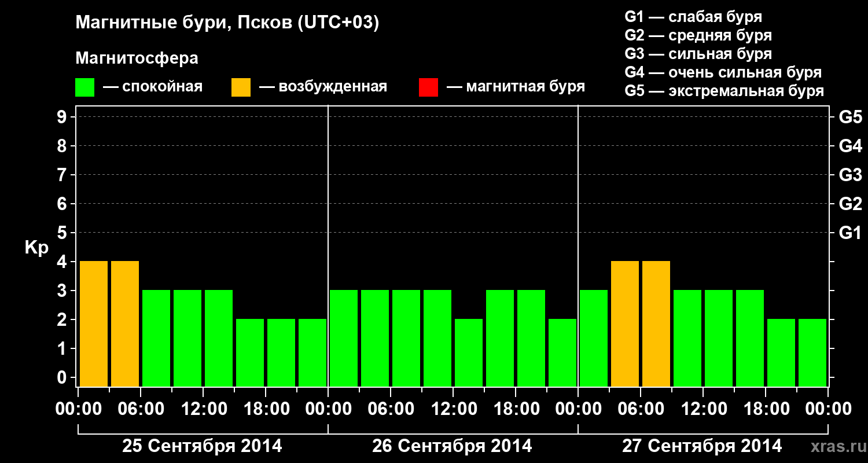Click the 'G3' label on the right axis
This screenshot has width=868, height=463.
pyautogui.click(x=850, y=175)
